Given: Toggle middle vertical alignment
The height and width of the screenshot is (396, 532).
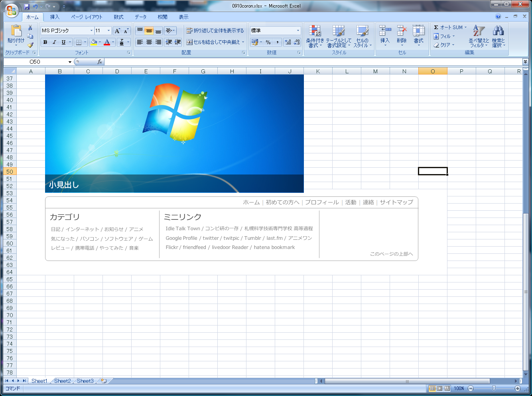Looking at the screenshot, I should tap(149, 31).
